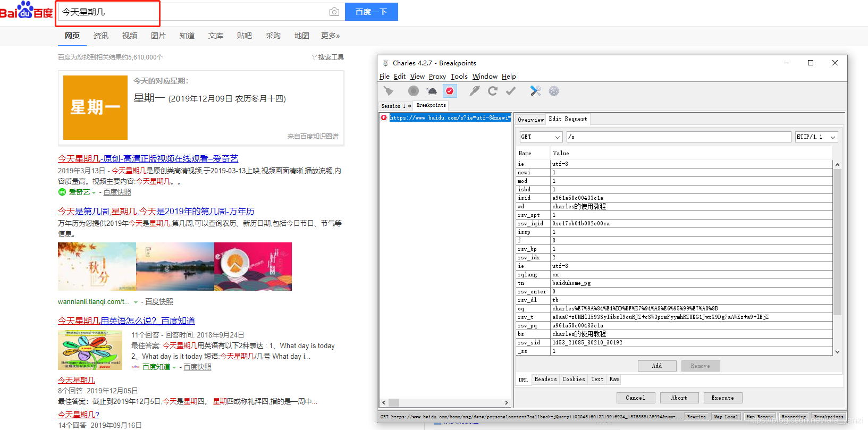Expand dropdown arrow next to 爱奇艺 source
868x430 pixels.
coord(94,192)
